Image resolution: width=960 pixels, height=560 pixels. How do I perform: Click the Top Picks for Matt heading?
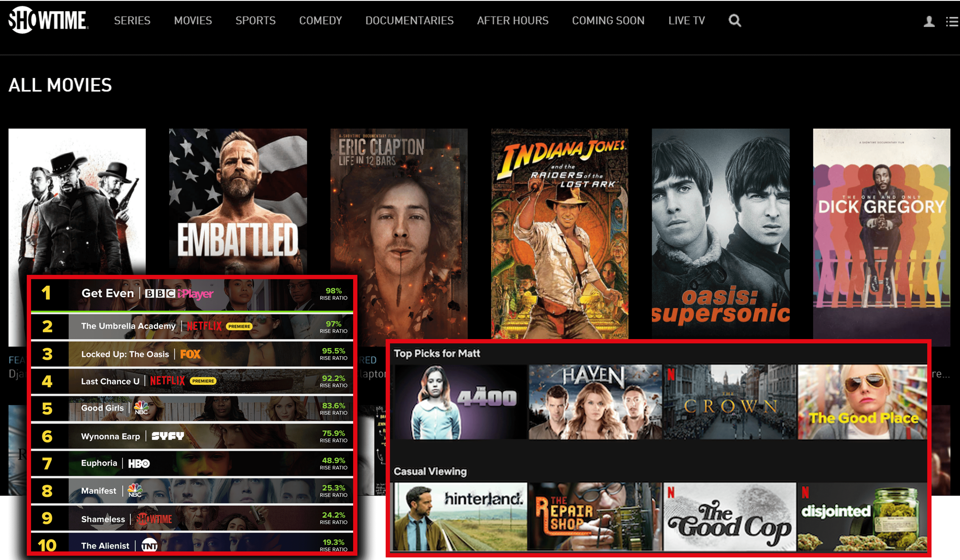tap(437, 354)
